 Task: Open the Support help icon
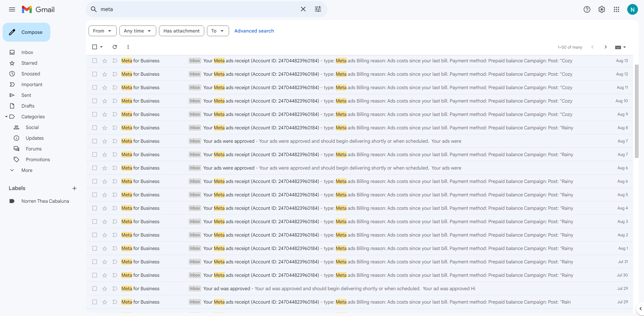coord(587,9)
